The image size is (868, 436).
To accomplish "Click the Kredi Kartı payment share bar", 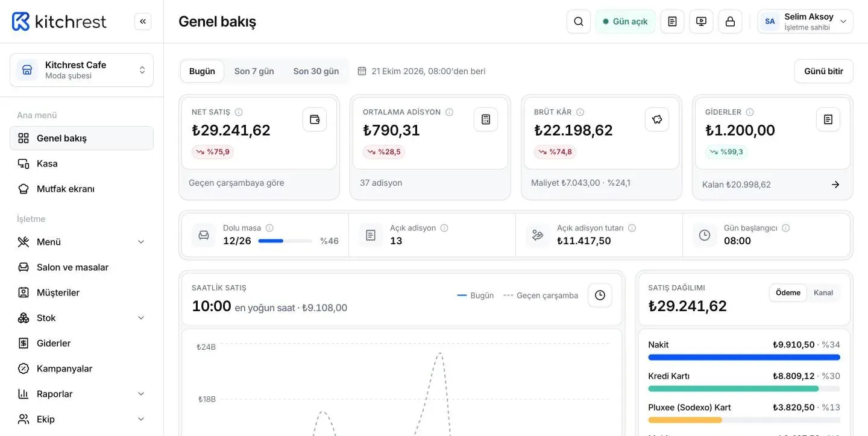I will (744, 389).
